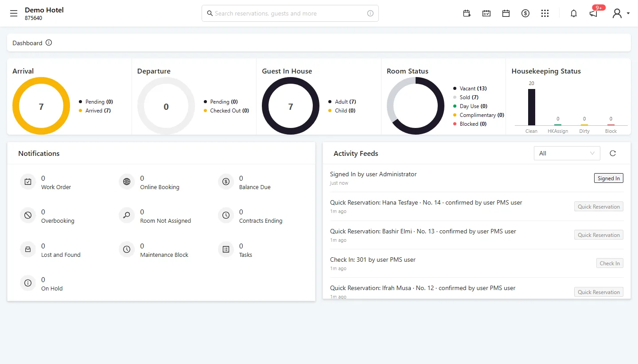The image size is (638, 364).
Task: Open the hamburger navigation menu
Action: (14, 13)
